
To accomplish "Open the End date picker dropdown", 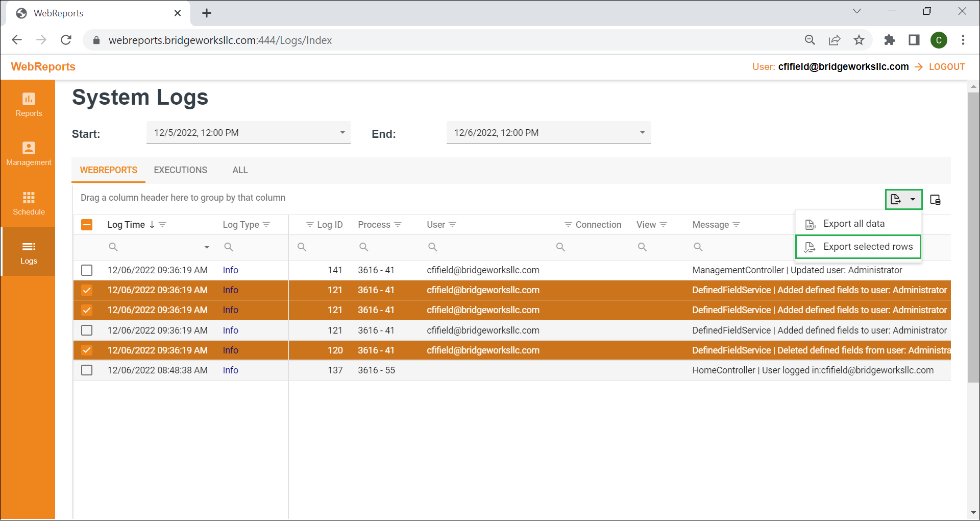I will click(642, 132).
